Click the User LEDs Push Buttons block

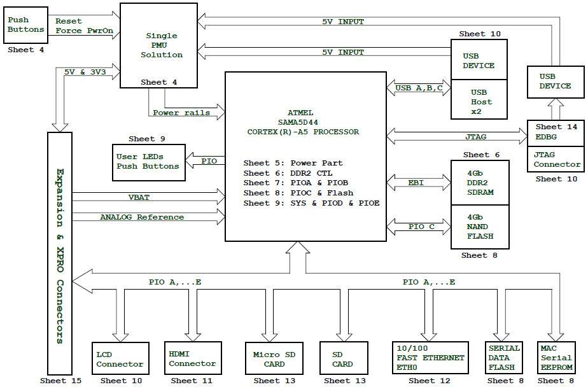(x=148, y=161)
